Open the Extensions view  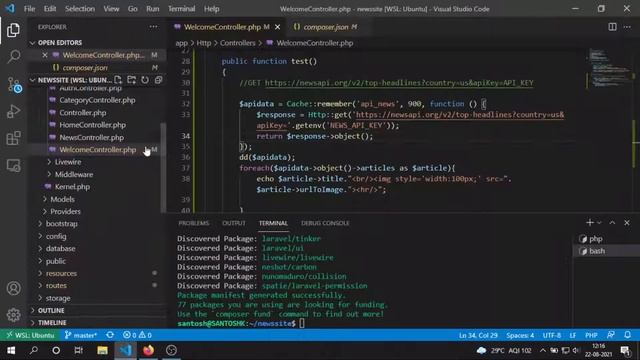13,138
